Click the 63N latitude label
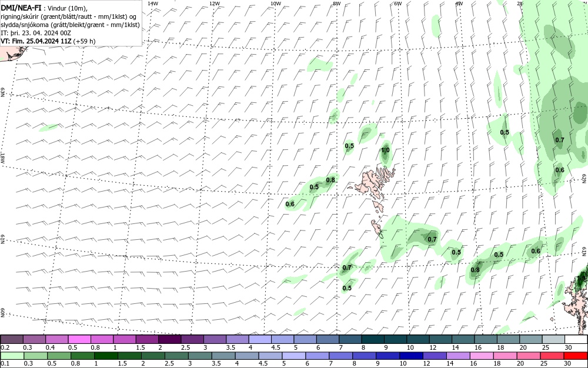588x368 pixels. click(2, 92)
